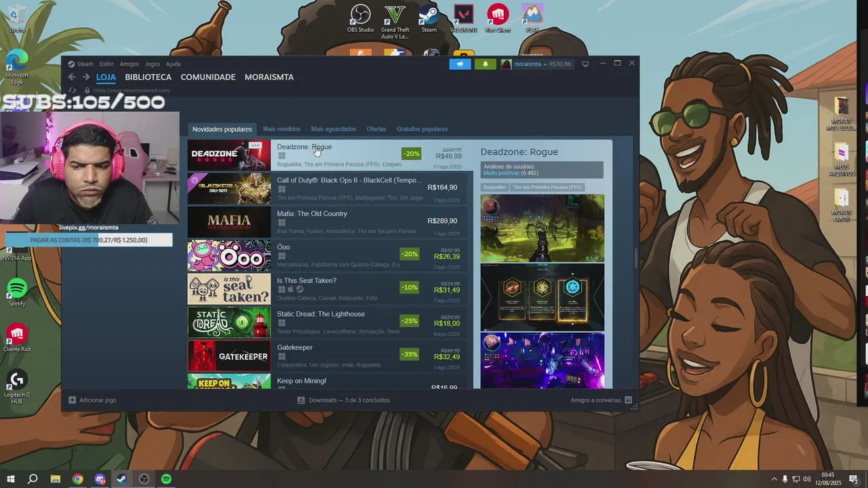Select the Riot Client desktop icon
Image resolution: width=868 pixels, height=488 pixels.
498,18
